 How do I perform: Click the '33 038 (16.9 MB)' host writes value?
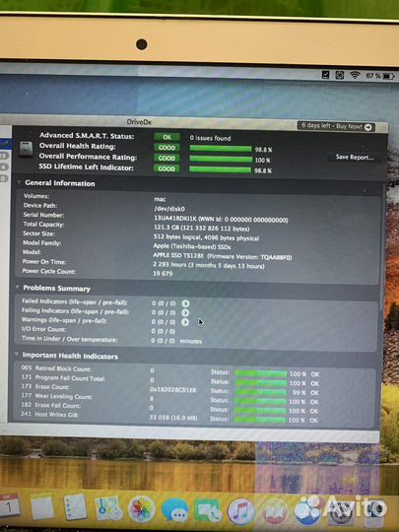[x=173, y=418]
